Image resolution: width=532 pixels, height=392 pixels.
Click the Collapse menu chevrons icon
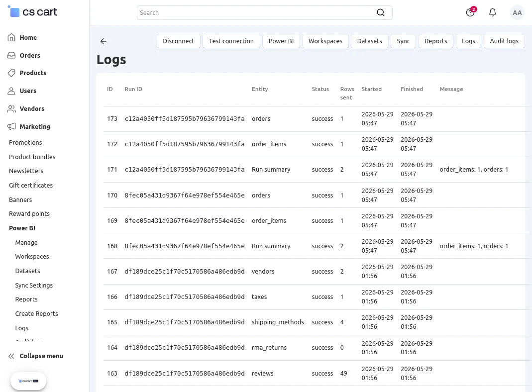pyautogui.click(x=11, y=356)
